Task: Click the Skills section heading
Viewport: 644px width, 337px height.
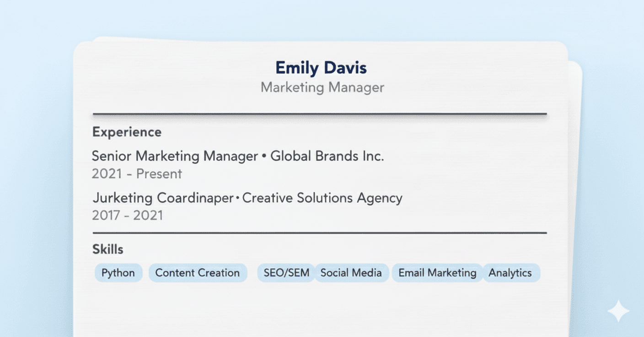Action: pos(108,250)
